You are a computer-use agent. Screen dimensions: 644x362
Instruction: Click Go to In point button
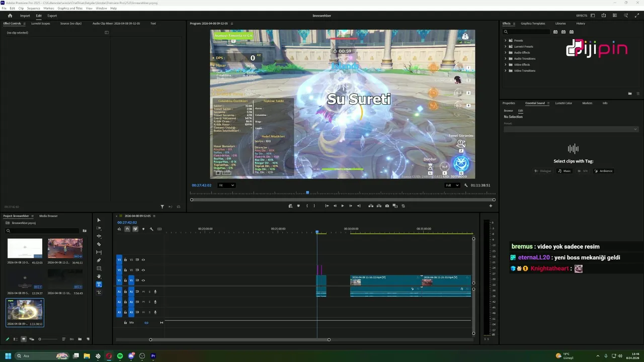[327, 206]
